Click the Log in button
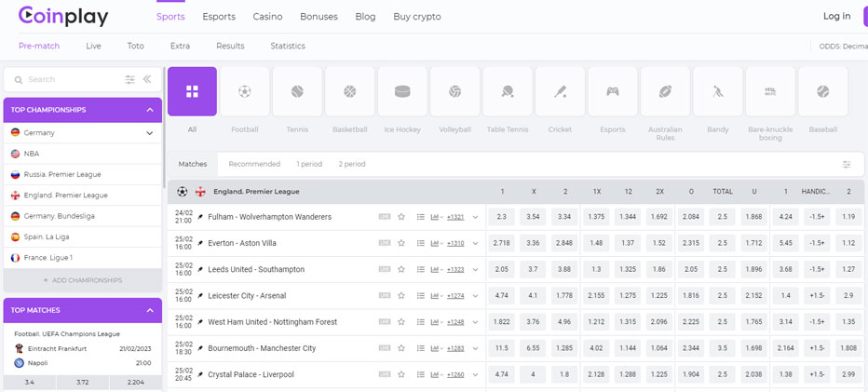 tap(836, 16)
